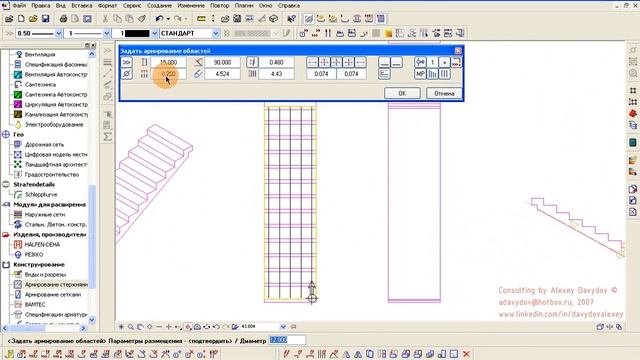This screenshot has width=640, height=360.
Task: Click the help pointer question icon
Action: (x=291, y=19)
